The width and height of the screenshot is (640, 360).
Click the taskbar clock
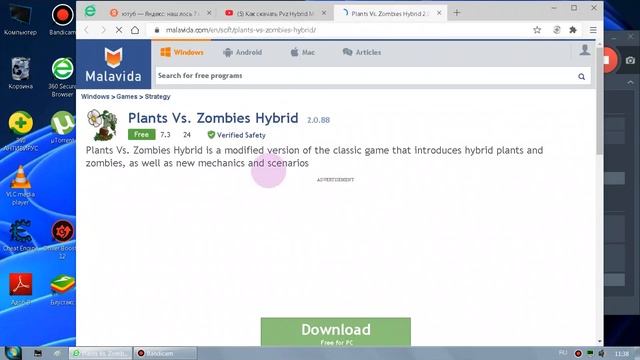click(x=622, y=353)
